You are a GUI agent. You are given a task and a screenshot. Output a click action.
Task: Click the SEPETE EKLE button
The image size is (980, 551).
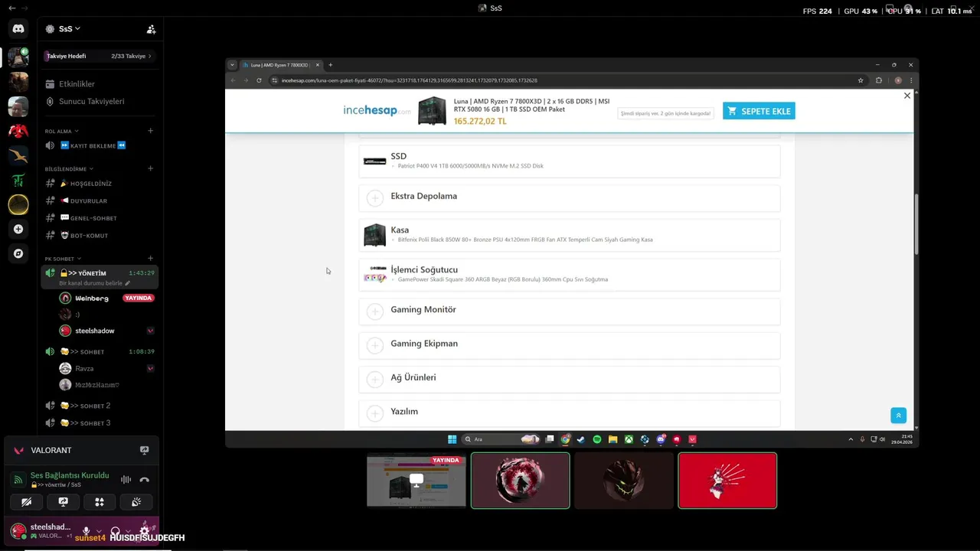[x=759, y=111]
